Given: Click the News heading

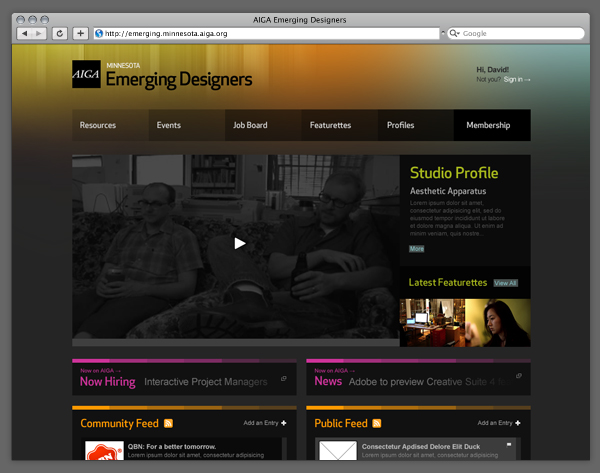Looking at the screenshot, I should pos(328,381).
